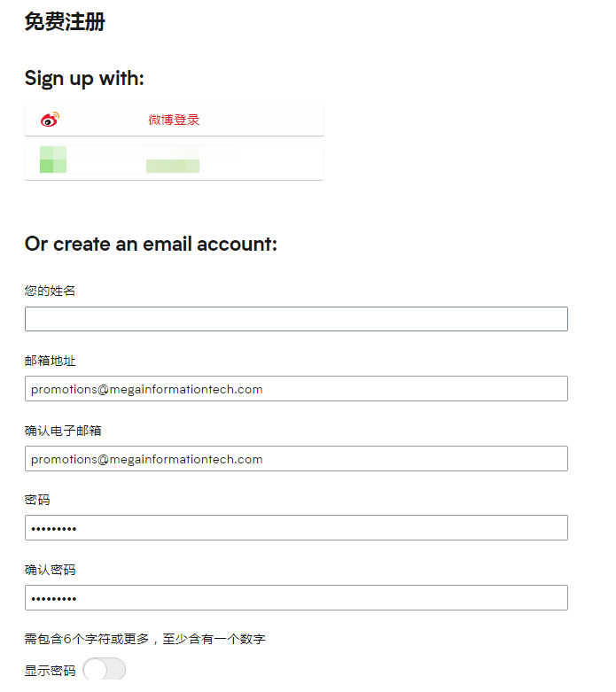Click into the 邮箱地址 email field

click(x=296, y=389)
